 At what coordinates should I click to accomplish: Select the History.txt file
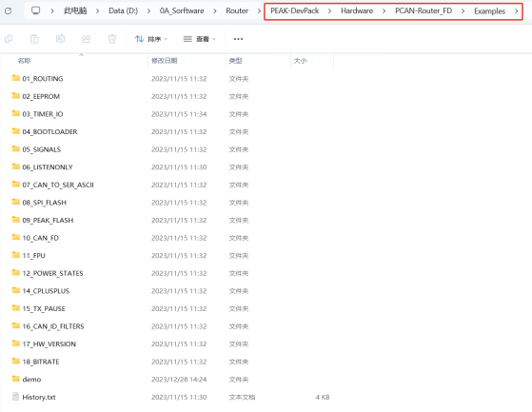coord(39,397)
